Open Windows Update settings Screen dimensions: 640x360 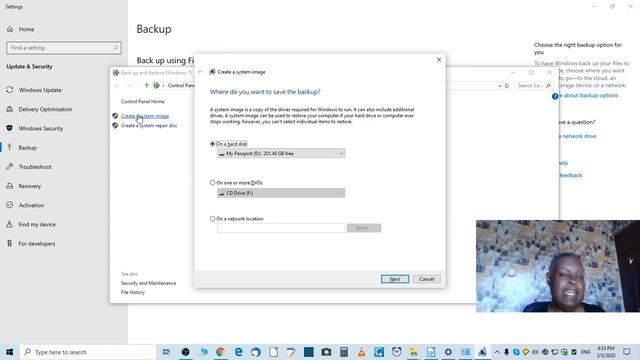(x=40, y=90)
